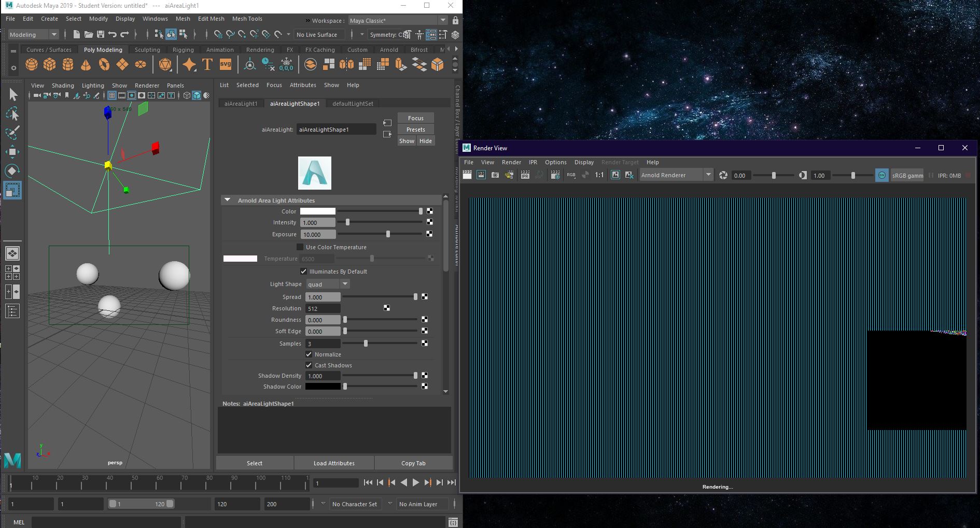The height and width of the screenshot is (528, 980).
Task: Click the Copy Tab button
Action: [413, 463]
